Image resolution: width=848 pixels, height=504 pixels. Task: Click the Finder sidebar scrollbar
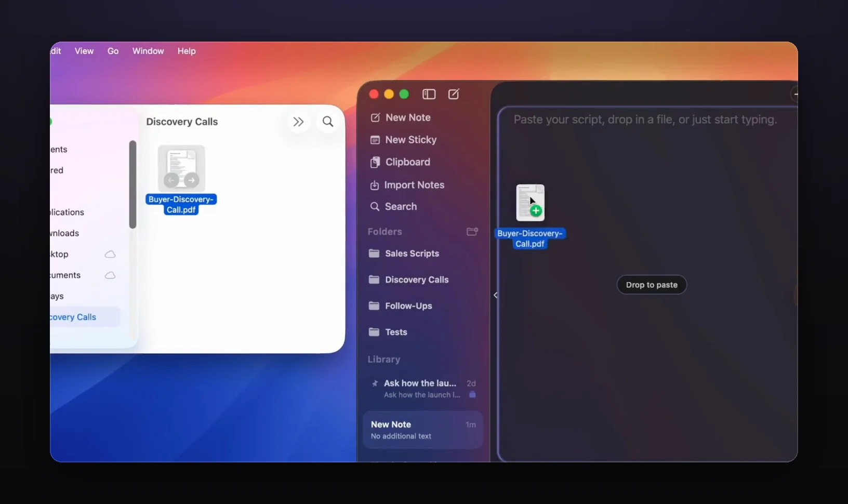(132, 184)
